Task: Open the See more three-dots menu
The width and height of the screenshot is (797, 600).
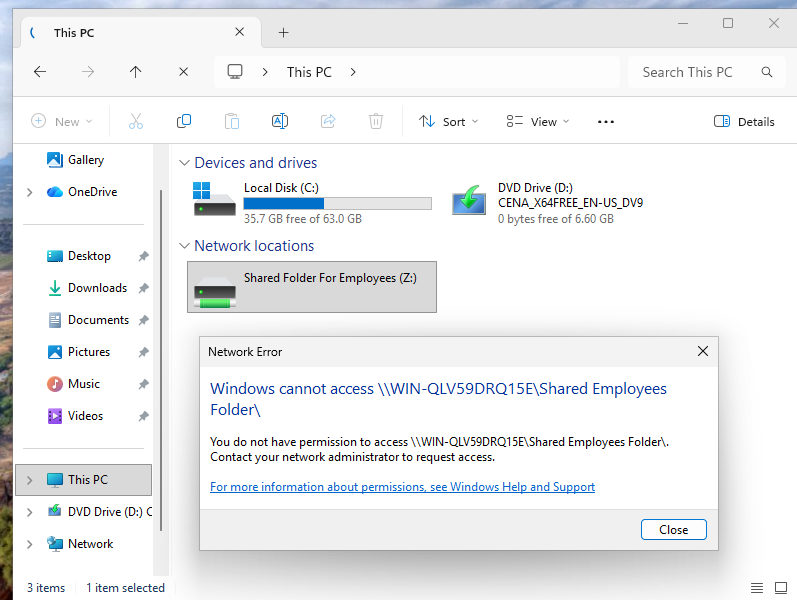Action: [x=605, y=121]
